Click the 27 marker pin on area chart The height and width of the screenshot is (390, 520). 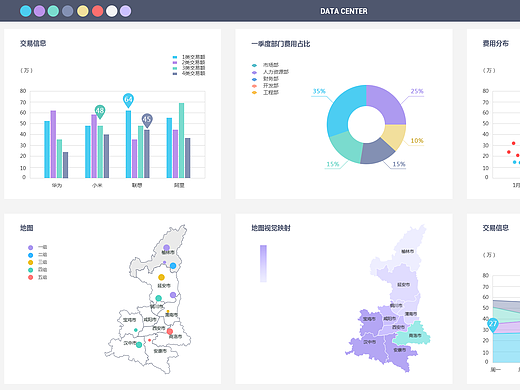(x=493, y=324)
